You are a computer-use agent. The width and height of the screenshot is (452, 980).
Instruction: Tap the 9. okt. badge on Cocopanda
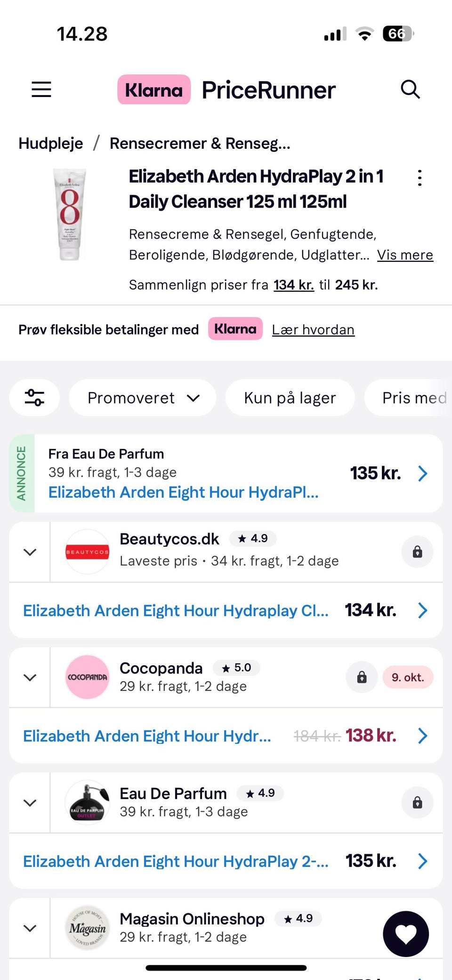[408, 677]
